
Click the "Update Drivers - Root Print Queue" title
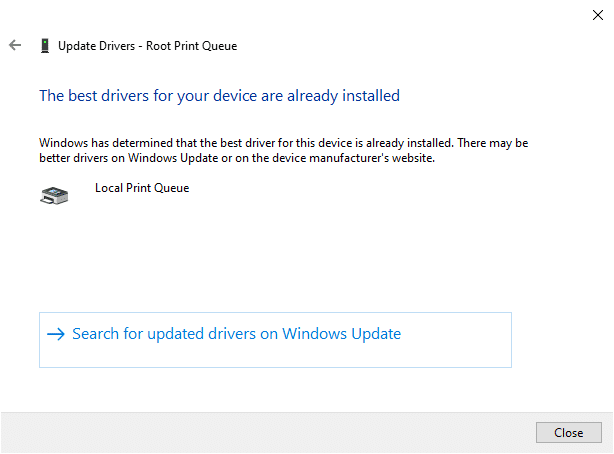147,45
